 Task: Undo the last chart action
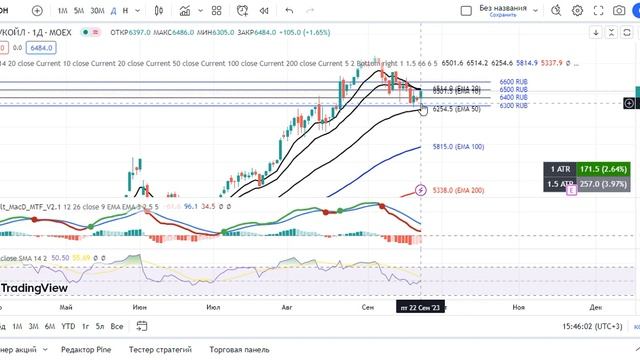pos(289,11)
